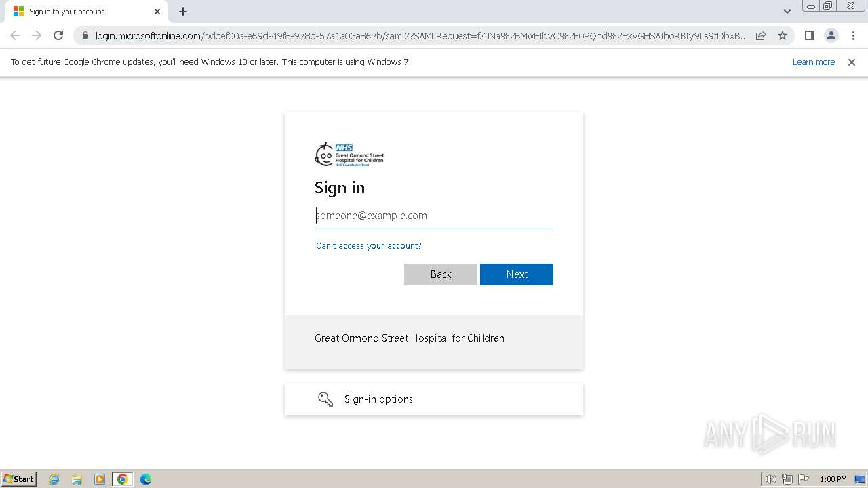Switch to Chrome in the taskbar
Viewport: 868px width, 488px height.
123,479
